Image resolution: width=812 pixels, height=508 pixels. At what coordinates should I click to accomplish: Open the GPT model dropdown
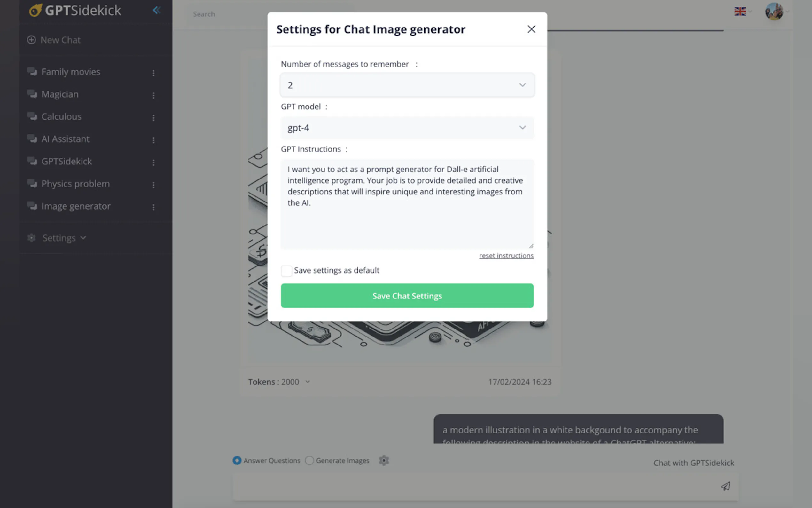tap(407, 128)
